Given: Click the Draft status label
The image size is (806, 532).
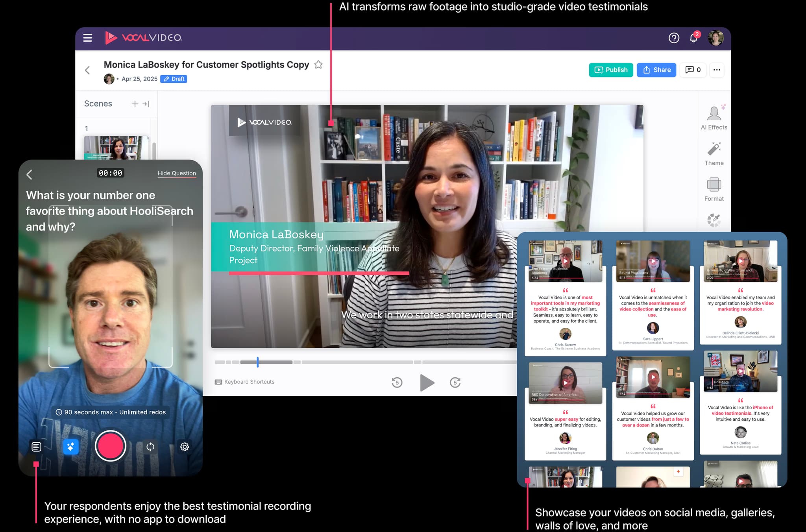Looking at the screenshot, I should tap(174, 79).
